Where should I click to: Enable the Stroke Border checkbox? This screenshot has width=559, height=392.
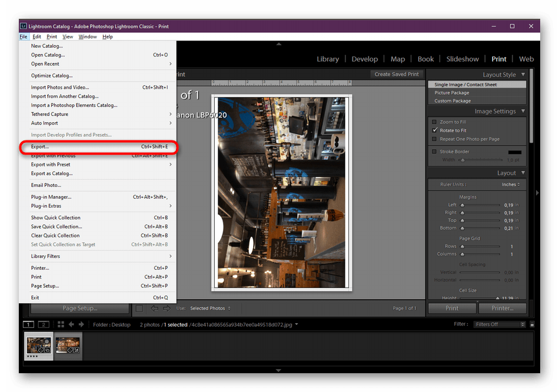click(x=434, y=151)
